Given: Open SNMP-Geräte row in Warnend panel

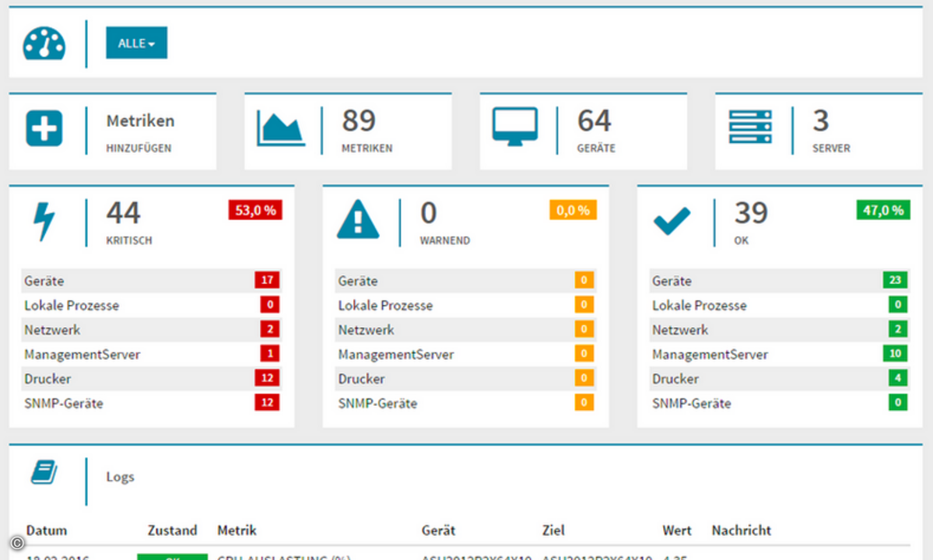Looking at the screenshot, I should (465, 402).
